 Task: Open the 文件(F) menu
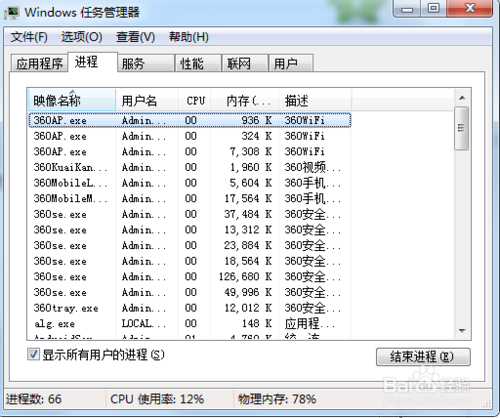pos(29,37)
